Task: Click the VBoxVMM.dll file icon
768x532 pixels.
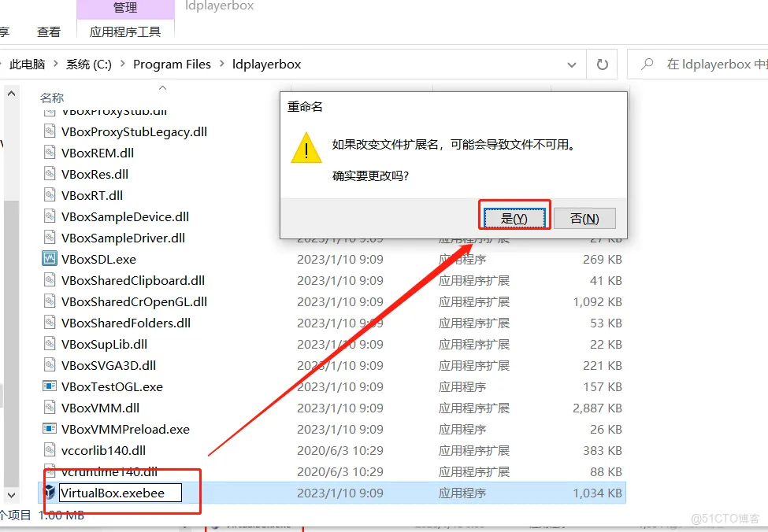Action: 49,408
